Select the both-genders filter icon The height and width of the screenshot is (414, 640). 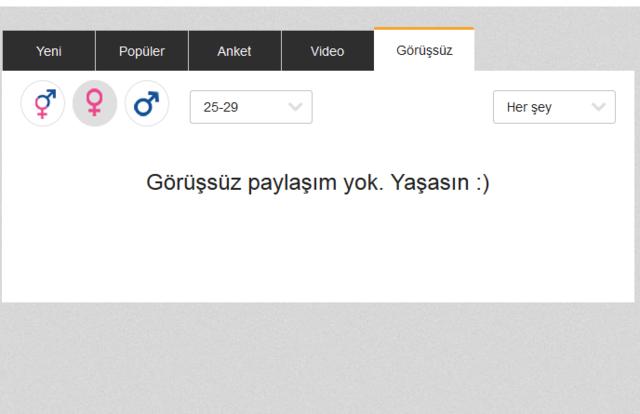click(43, 103)
